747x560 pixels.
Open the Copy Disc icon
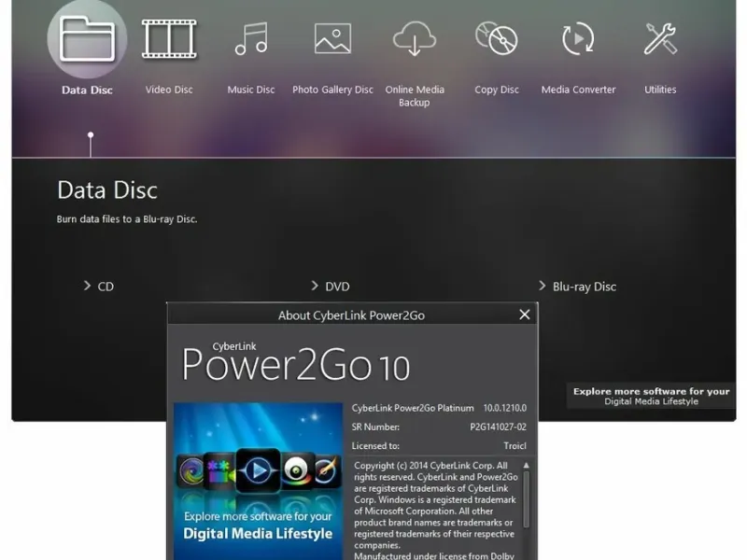click(497, 38)
